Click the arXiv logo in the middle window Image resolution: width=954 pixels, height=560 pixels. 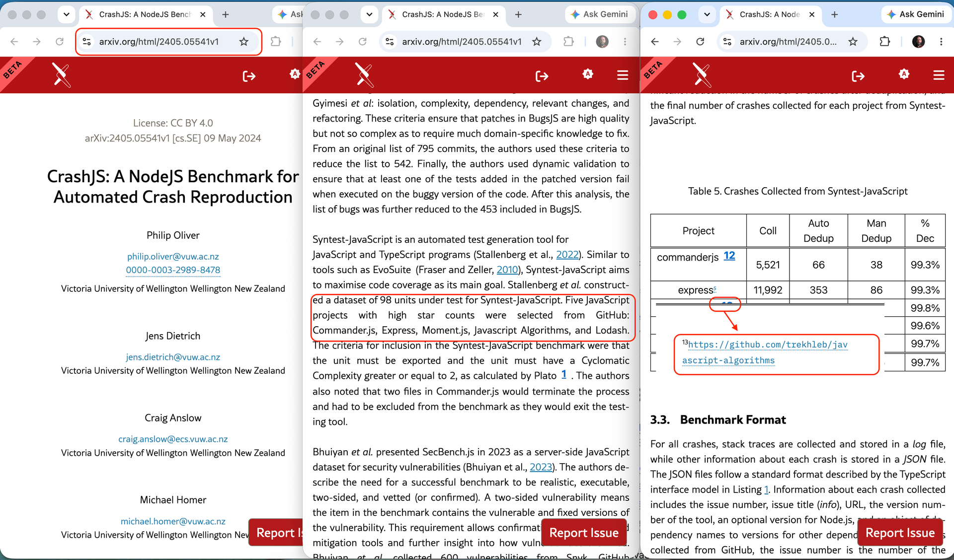coord(364,75)
